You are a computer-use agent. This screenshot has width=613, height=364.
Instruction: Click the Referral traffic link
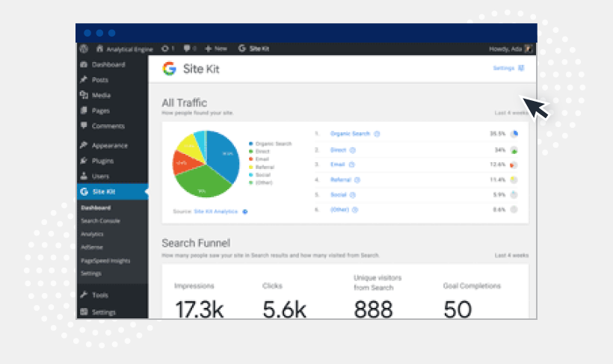pos(341,180)
